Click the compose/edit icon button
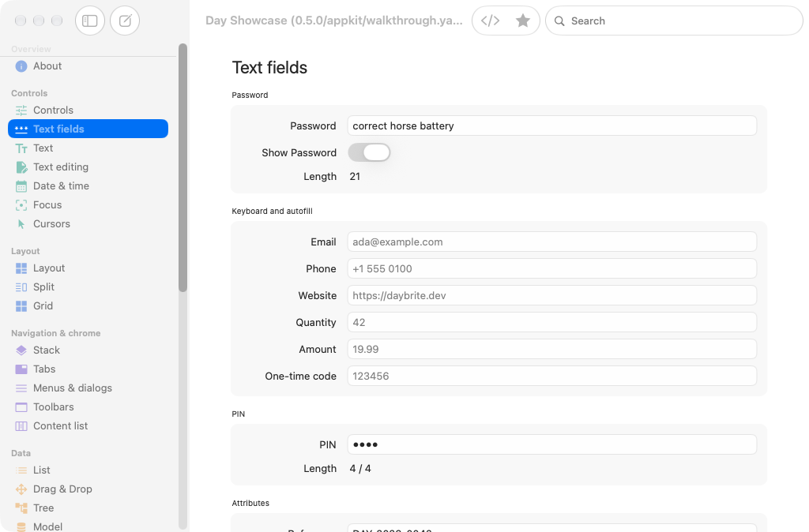 coord(125,21)
